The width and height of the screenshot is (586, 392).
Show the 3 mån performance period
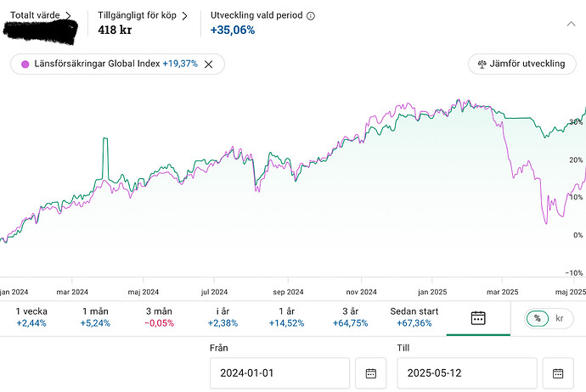click(160, 317)
